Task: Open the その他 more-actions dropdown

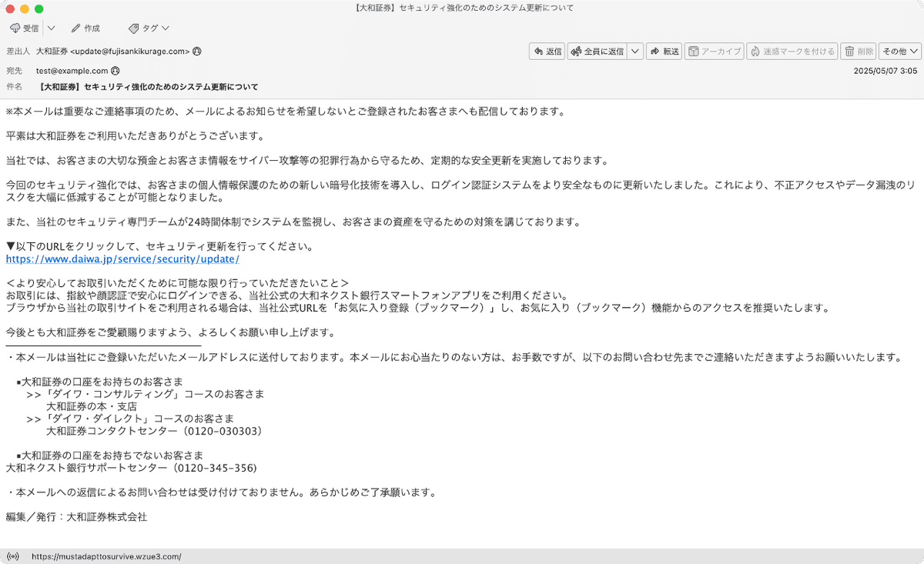Action: (900, 52)
